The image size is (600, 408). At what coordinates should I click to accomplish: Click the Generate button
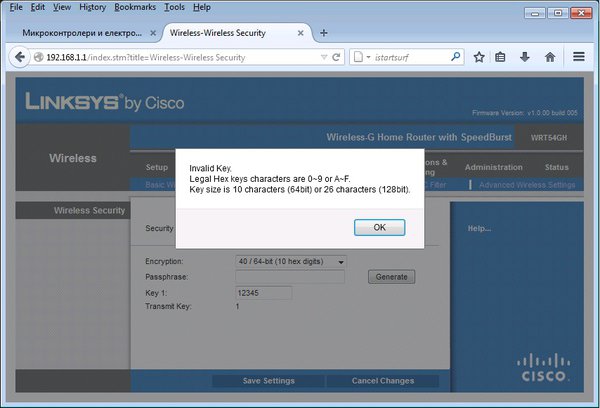pyautogui.click(x=391, y=277)
